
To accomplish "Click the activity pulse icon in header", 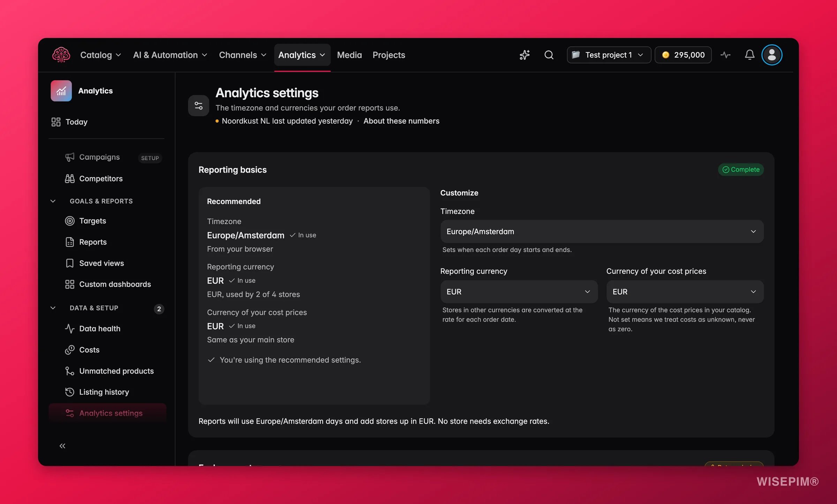I will [x=725, y=55].
